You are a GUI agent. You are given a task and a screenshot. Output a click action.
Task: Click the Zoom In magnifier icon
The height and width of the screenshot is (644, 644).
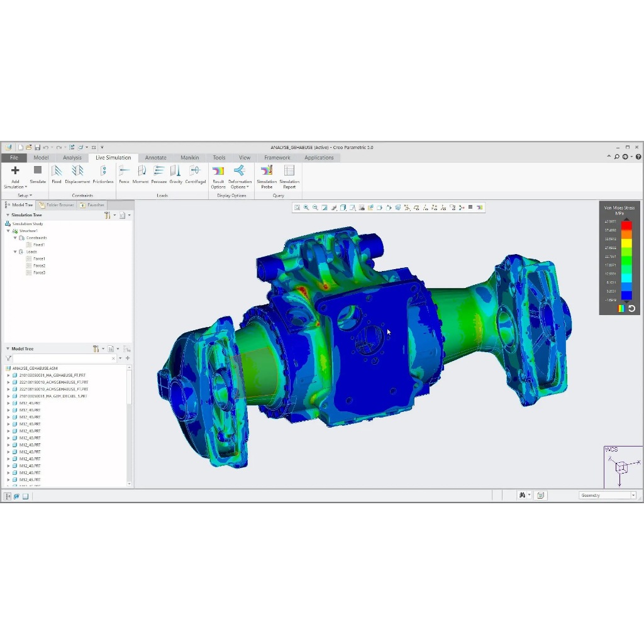(x=306, y=208)
